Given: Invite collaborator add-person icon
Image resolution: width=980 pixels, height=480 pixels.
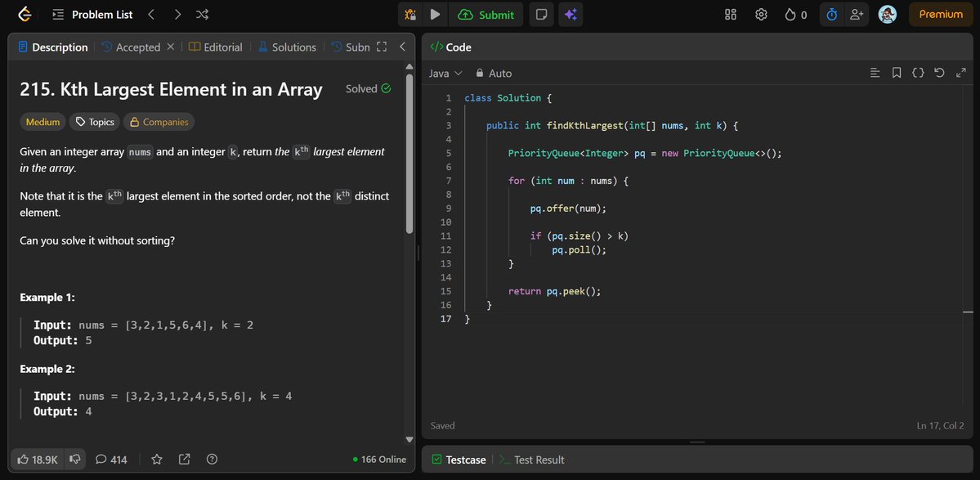Looking at the screenshot, I should pyautogui.click(x=857, y=15).
